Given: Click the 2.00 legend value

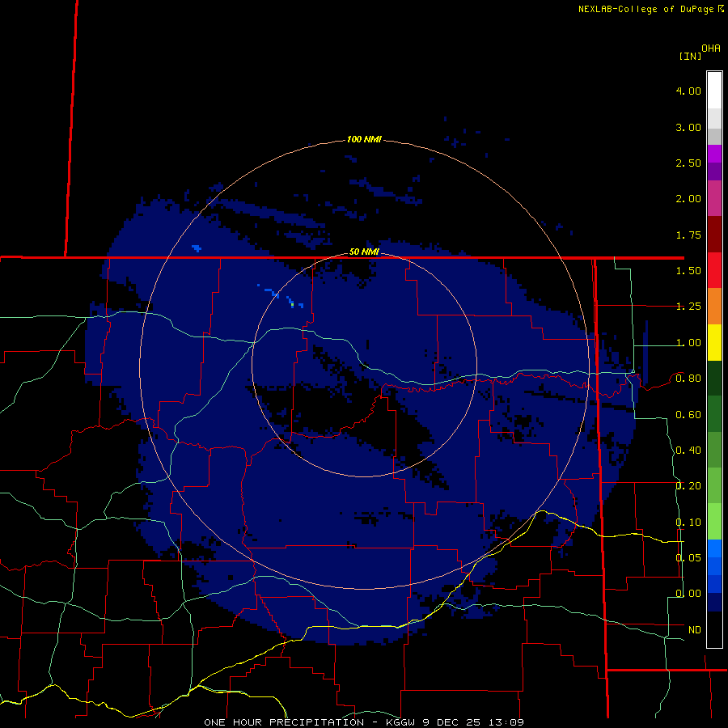Looking at the screenshot, I should pos(688,199).
